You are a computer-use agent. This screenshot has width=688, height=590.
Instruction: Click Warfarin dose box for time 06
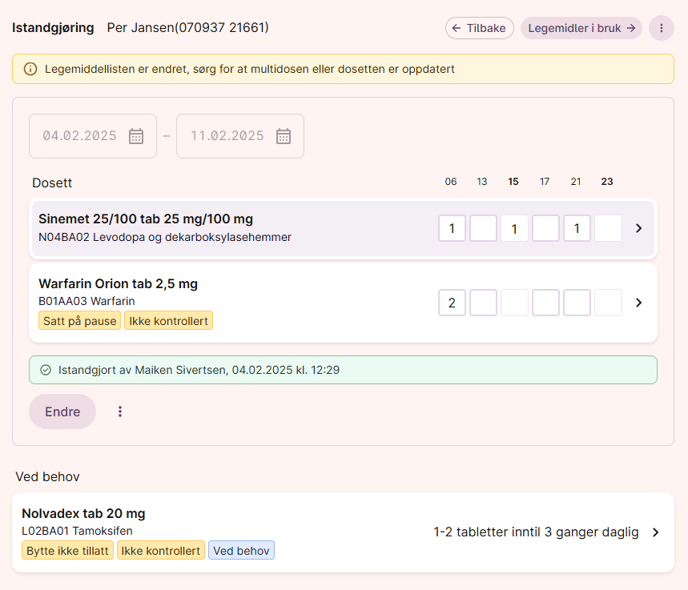[x=452, y=303]
